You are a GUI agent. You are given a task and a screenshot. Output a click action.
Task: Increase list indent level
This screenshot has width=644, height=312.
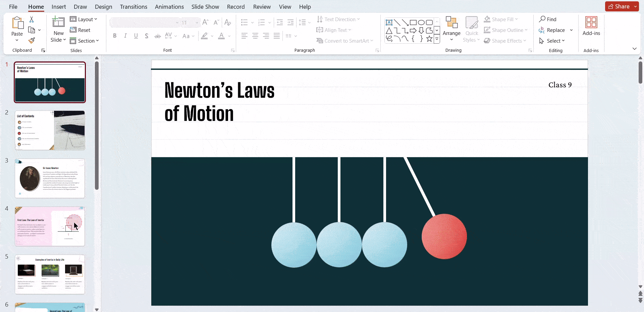pos(290,23)
